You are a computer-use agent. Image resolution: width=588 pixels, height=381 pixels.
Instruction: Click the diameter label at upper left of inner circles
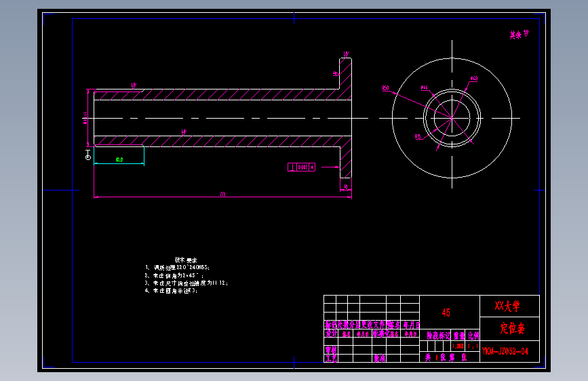tap(424, 87)
